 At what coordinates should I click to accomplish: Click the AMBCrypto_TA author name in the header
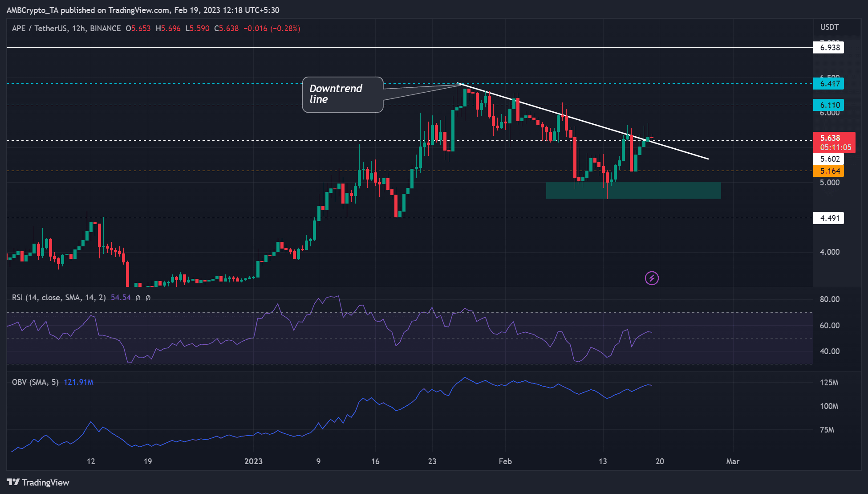[33, 10]
